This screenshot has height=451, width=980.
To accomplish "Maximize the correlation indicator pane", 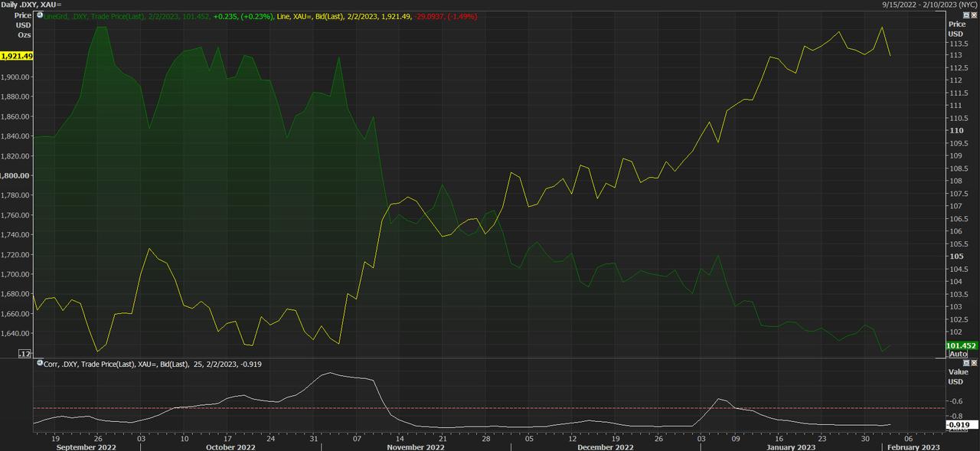I will coord(965,364).
